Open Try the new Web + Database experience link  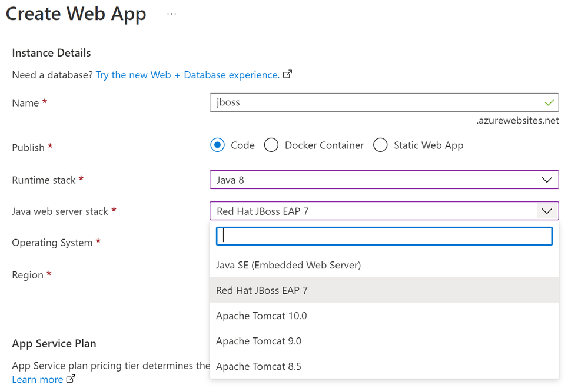point(187,75)
